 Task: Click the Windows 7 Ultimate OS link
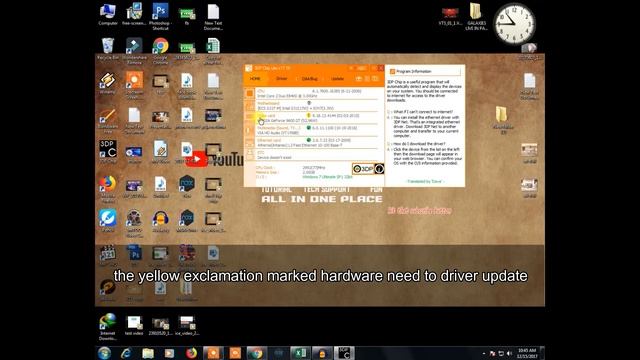point(327,177)
